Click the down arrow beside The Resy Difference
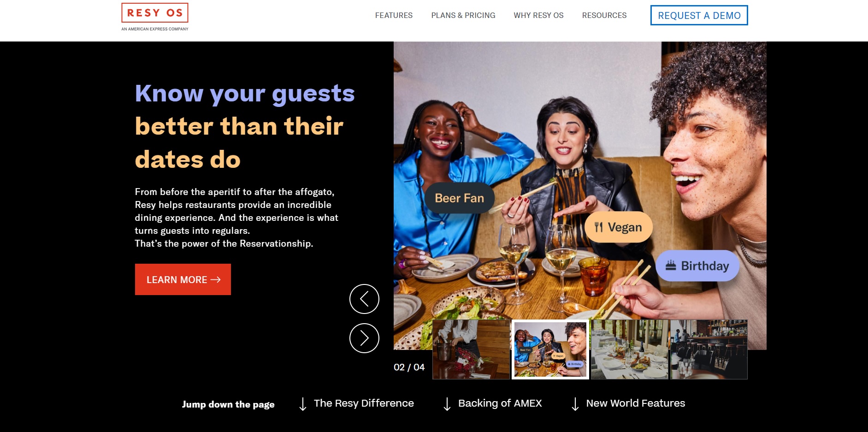 [x=303, y=404]
